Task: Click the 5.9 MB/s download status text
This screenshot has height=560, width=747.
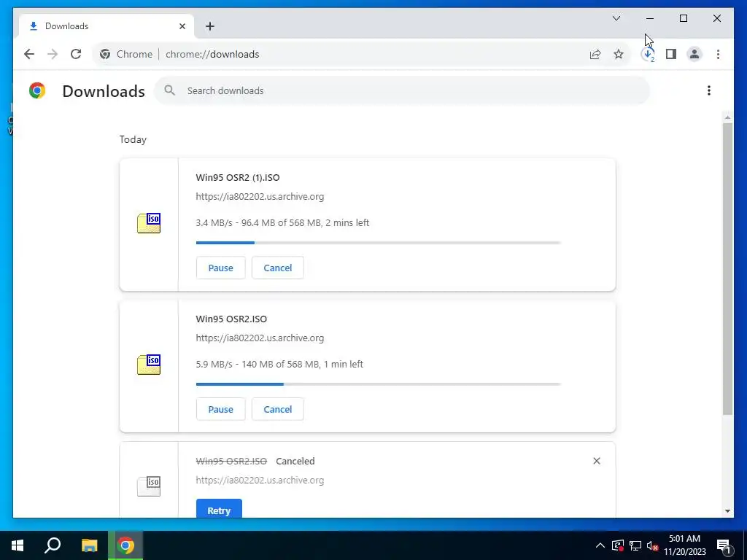Action: coord(279,365)
